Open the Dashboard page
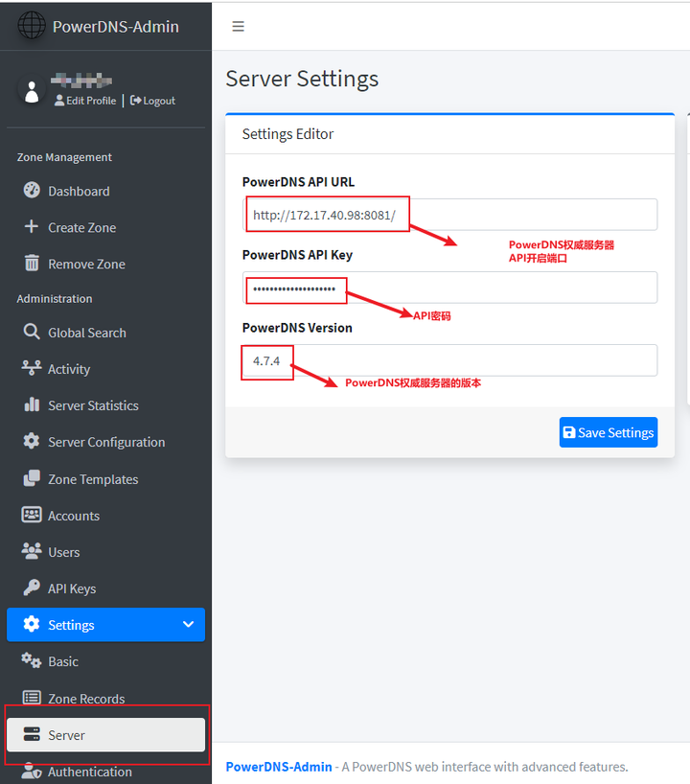690x784 pixels. coord(105,191)
